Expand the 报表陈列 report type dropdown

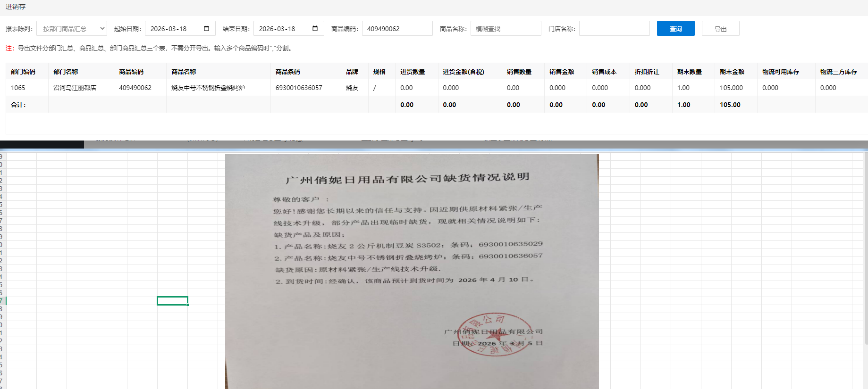click(x=72, y=29)
